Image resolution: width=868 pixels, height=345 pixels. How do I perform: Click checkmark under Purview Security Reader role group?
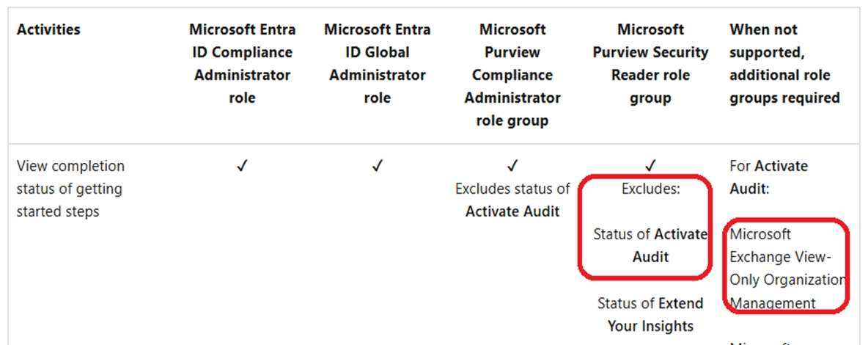650,167
